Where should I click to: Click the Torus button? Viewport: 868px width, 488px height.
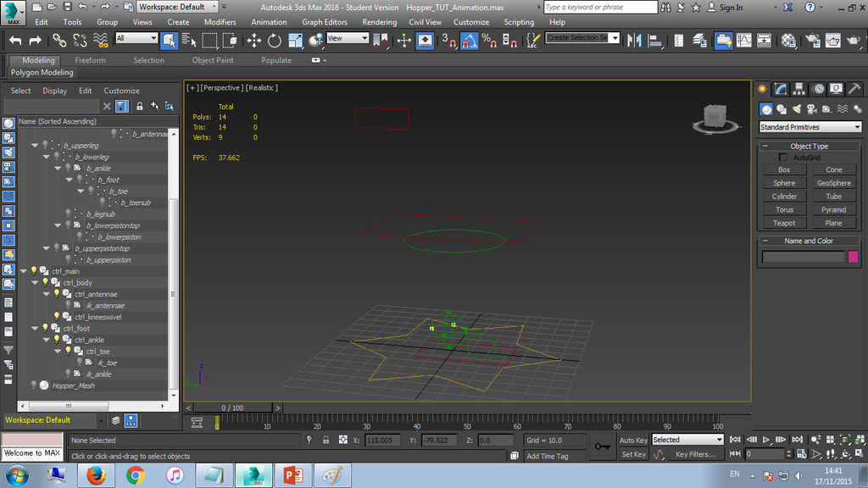tap(784, 210)
